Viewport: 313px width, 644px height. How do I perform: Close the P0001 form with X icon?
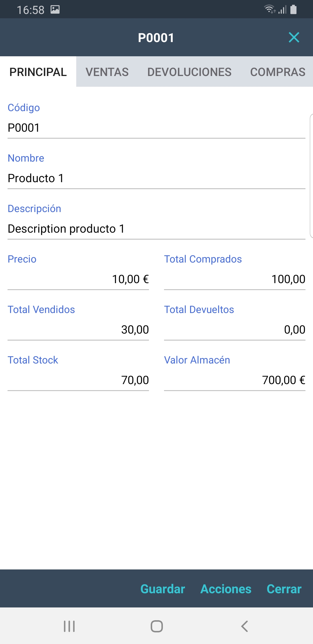coord(294,37)
